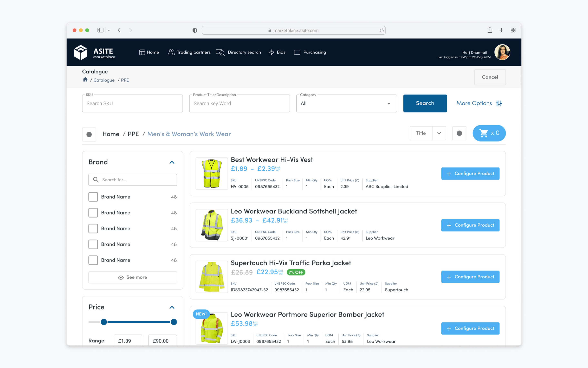588x368 pixels.
Task: Click the Purchasing nav icon
Action: [297, 52]
